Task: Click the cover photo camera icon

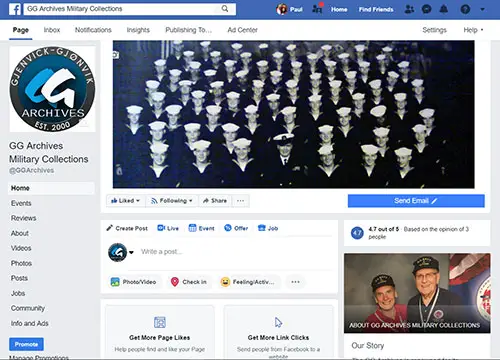Action: (x=116, y=55)
